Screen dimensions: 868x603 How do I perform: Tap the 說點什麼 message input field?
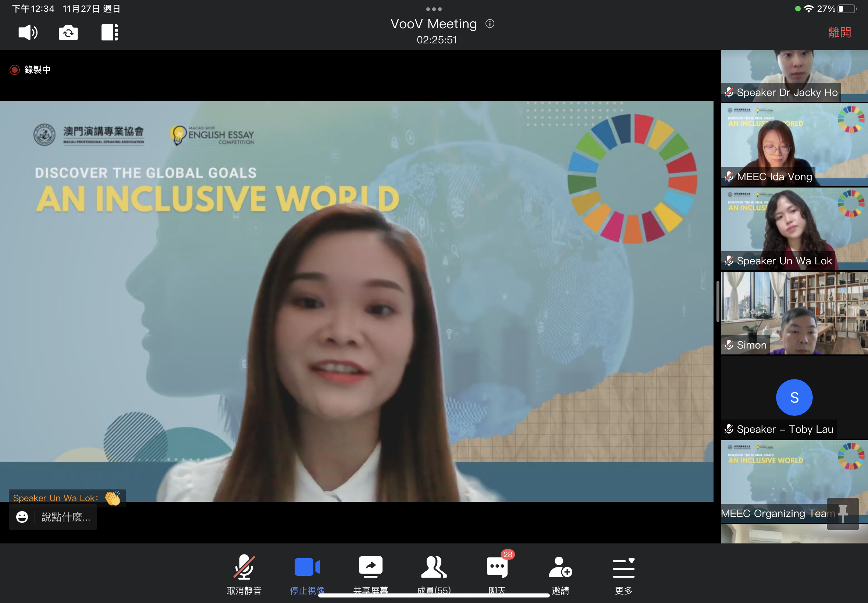click(66, 517)
